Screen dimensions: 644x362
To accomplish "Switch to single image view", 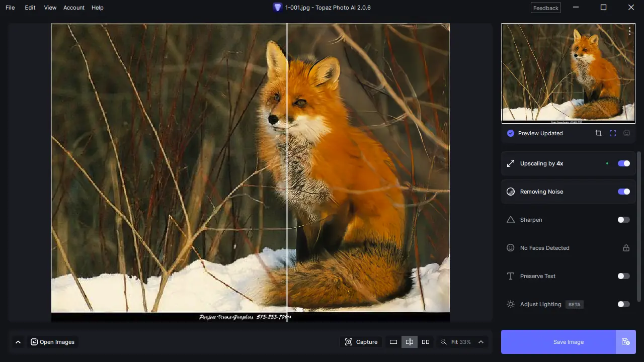I will pyautogui.click(x=393, y=342).
